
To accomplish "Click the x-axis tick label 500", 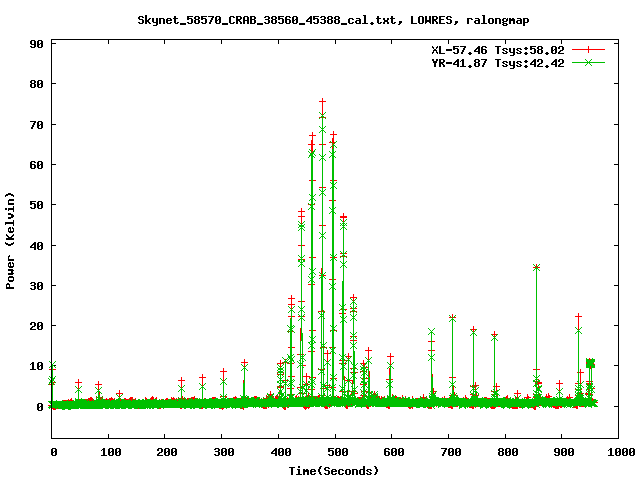I will click(x=338, y=452).
